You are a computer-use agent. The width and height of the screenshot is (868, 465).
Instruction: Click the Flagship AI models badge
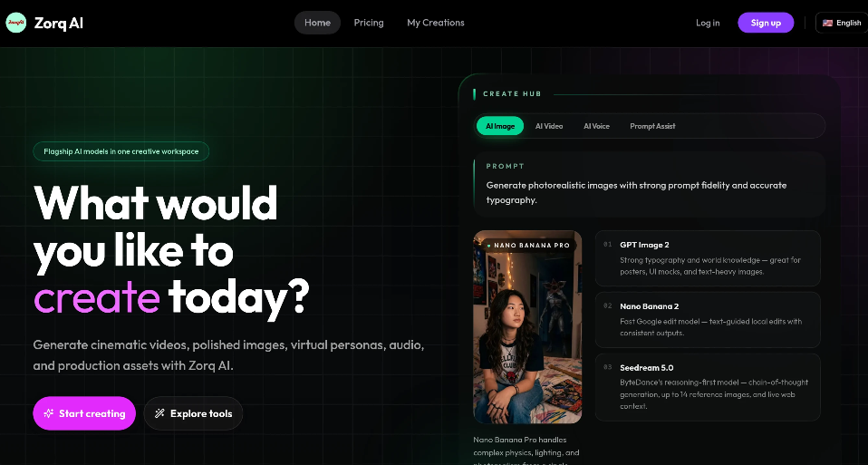pos(121,151)
